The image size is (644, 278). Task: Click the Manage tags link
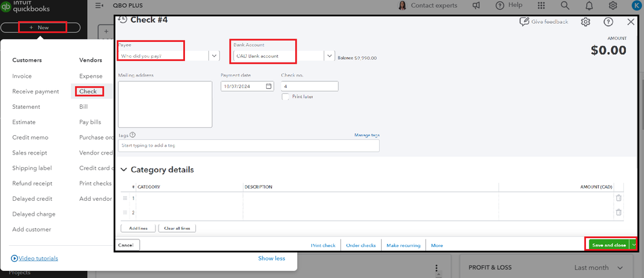coord(367,135)
